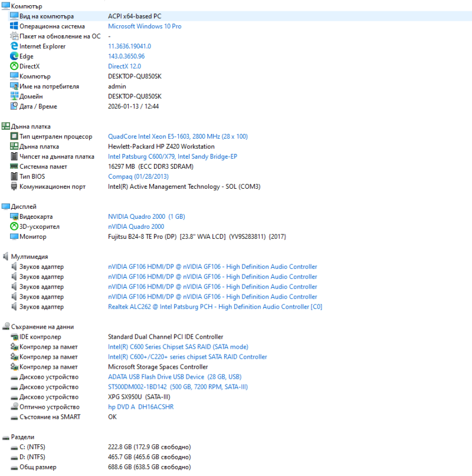Click the Мултимедия speaker header icon

6,257
